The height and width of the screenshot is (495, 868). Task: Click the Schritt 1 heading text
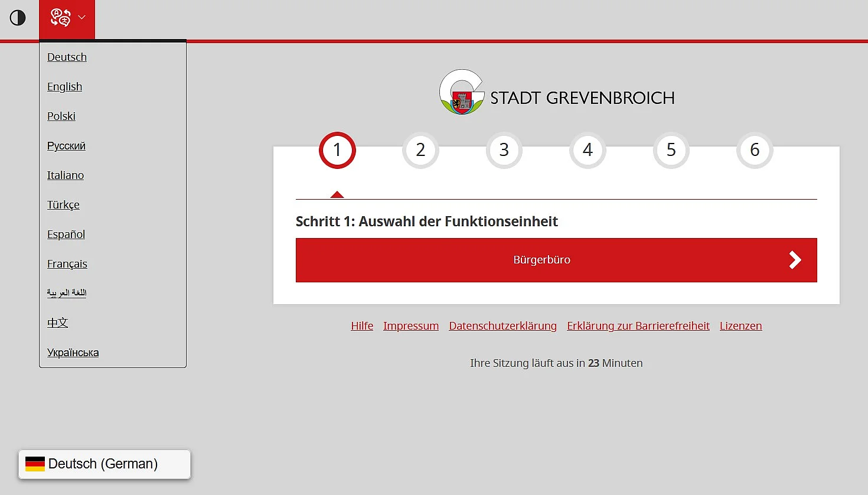pos(427,222)
